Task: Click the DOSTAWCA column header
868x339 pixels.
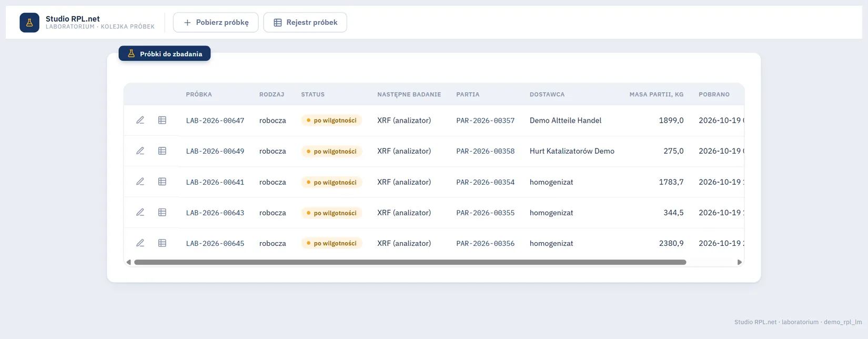Action: (547, 95)
